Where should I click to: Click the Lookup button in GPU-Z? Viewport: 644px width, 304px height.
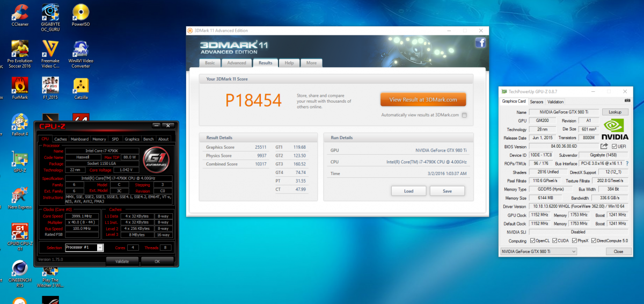(x=615, y=112)
